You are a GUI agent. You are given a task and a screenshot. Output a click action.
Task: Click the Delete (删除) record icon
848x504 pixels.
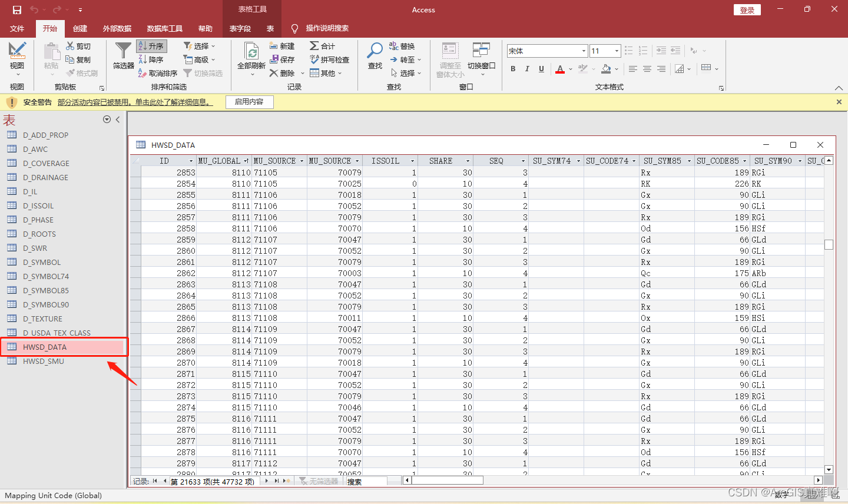pyautogui.click(x=274, y=73)
